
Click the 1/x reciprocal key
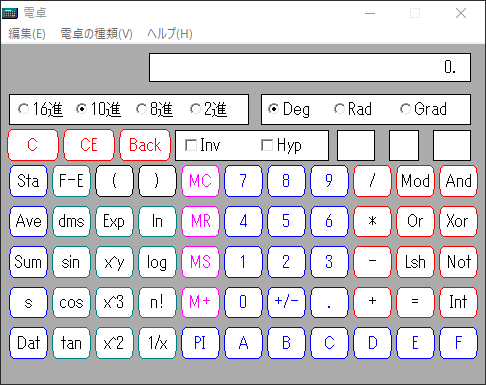pos(157,343)
